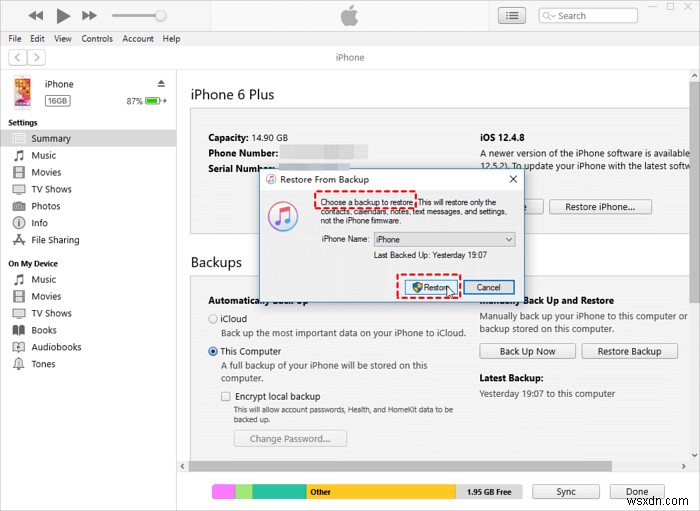Select Summary in the Settings sidebar
Screen dimensions: 700x511
click(x=88, y=138)
